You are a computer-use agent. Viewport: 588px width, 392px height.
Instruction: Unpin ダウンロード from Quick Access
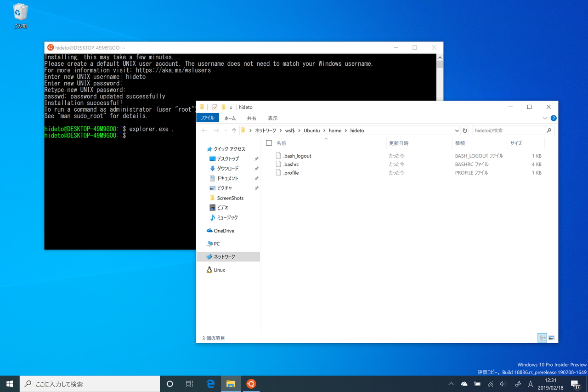[x=257, y=168]
